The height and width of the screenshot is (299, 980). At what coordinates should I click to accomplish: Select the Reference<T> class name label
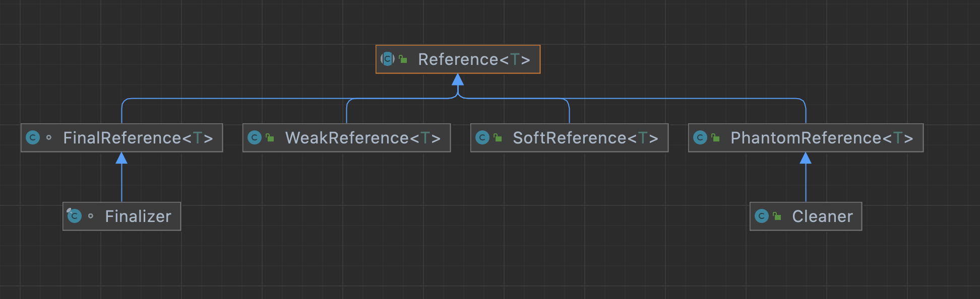474,59
